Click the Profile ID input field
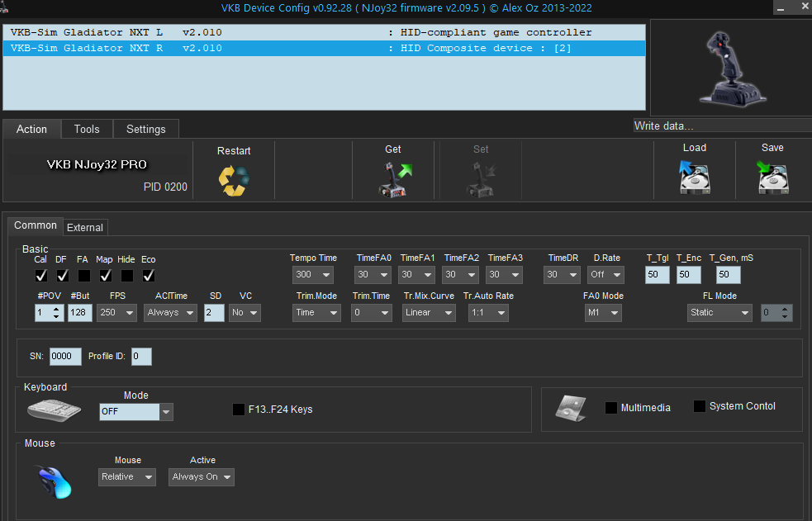The width and height of the screenshot is (812, 521). 141,357
